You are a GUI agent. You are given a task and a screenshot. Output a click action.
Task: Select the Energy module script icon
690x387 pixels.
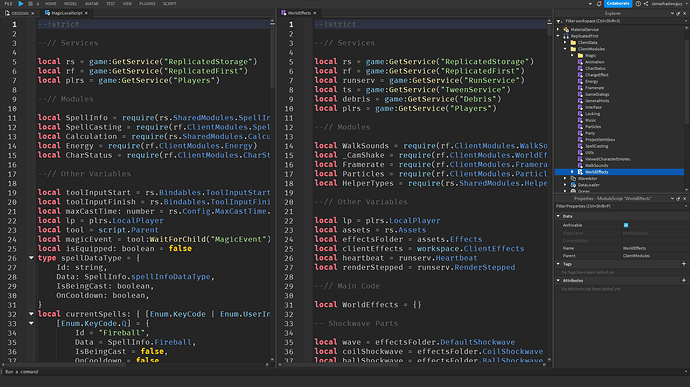pyautogui.click(x=580, y=81)
